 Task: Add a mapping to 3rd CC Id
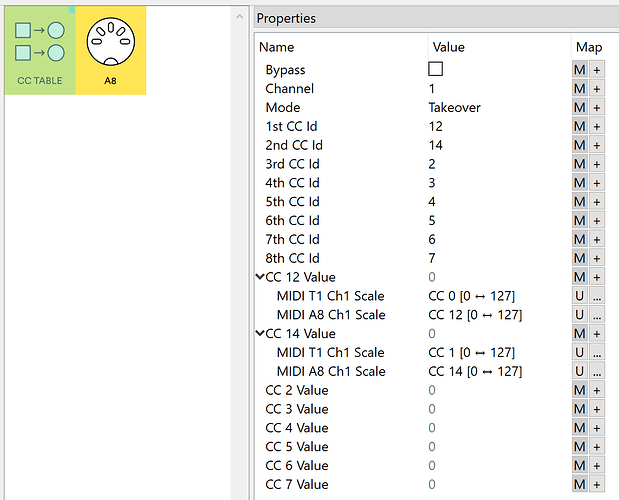[597, 164]
